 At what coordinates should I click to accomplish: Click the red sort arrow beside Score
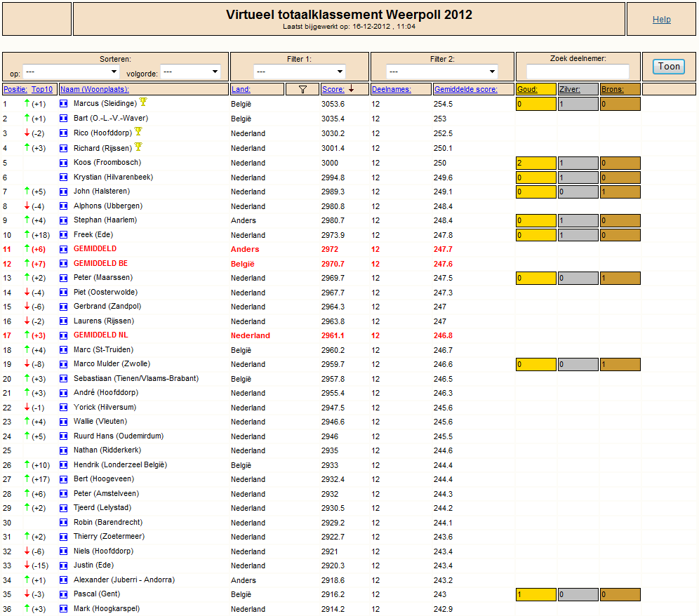[x=352, y=88]
